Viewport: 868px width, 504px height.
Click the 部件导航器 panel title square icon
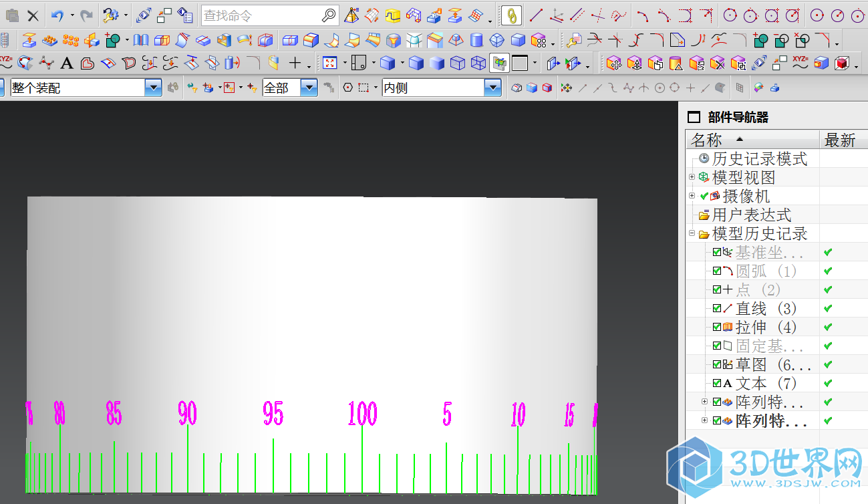(x=694, y=118)
